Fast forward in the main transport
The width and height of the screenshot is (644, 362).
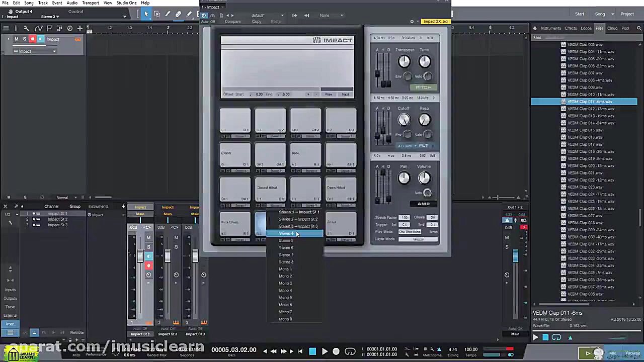[x=283, y=351]
